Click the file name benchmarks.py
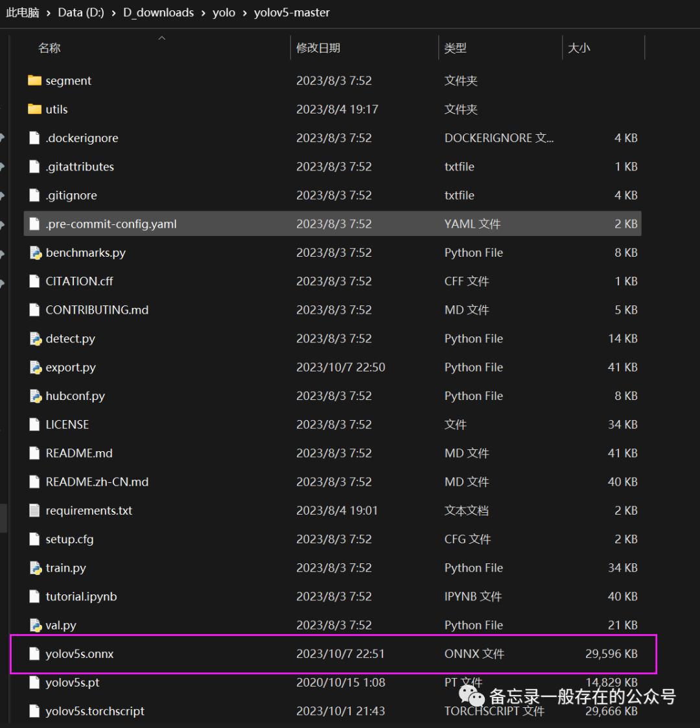 (x=86, y=253)
